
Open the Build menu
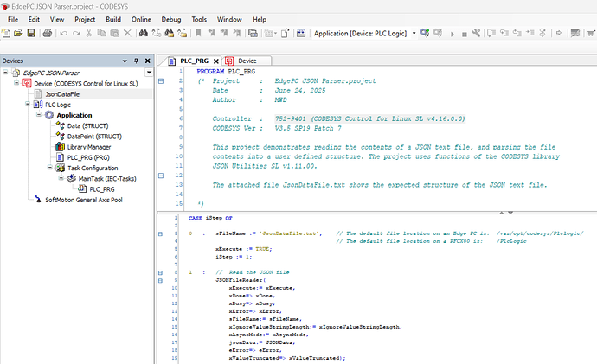coord(113,19)
